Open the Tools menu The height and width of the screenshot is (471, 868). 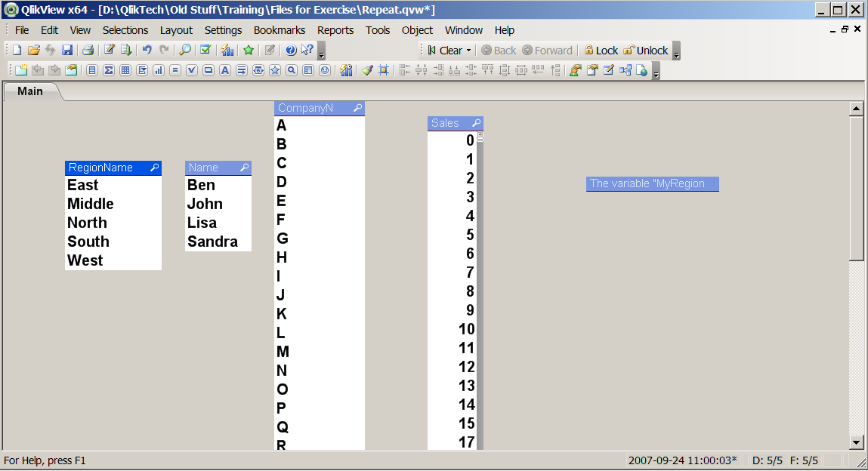tap(378, 30)
